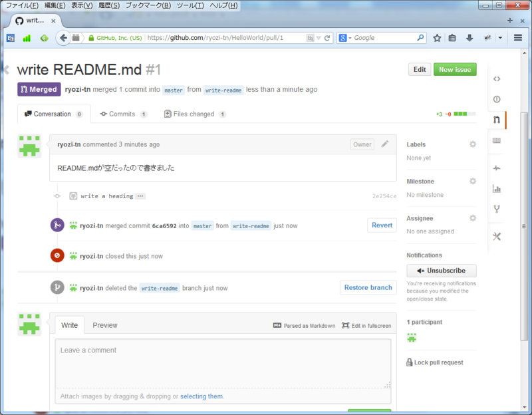Open the Graphs icon in sidebar
The image size is (532, 415).
pyautogui.click(x=497, y=189)
